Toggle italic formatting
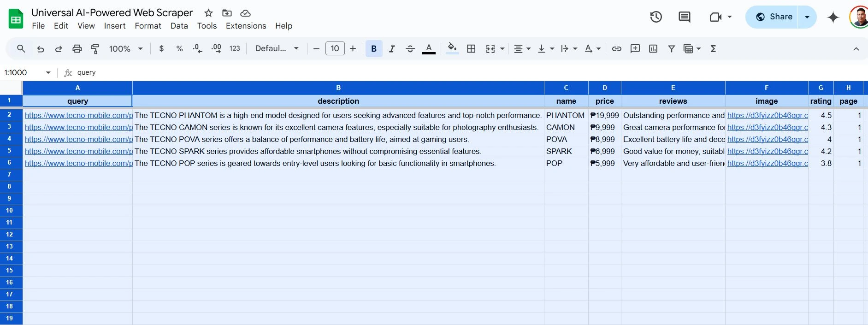The width and height of the screenshot is (868, 325). (392, 49)
